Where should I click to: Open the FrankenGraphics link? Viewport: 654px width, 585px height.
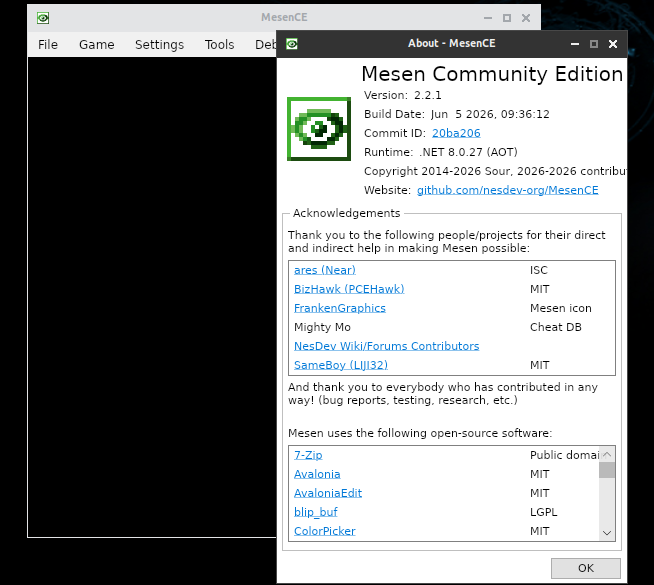pos(340,308)
